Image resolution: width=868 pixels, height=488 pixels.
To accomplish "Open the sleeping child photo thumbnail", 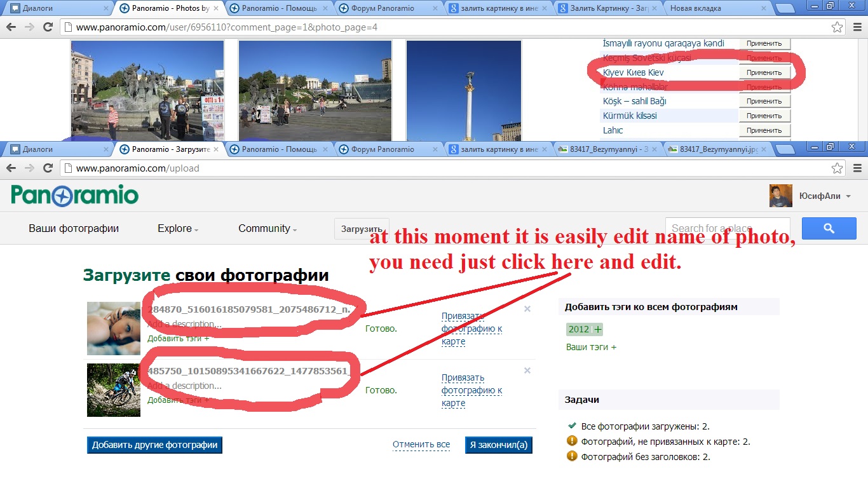I will (114, 328).
